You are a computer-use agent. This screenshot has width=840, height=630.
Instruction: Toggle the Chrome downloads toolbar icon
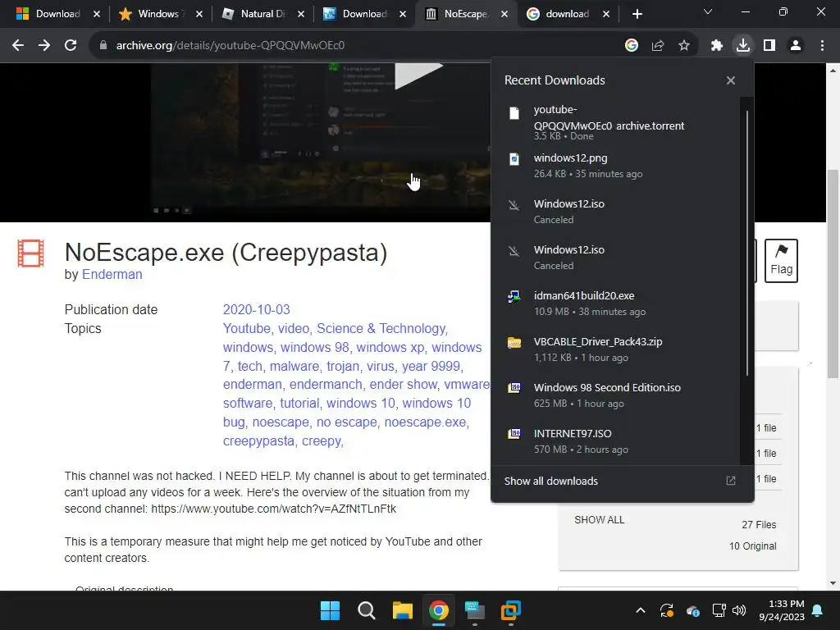pyautogui.click(x=743, y=46)
